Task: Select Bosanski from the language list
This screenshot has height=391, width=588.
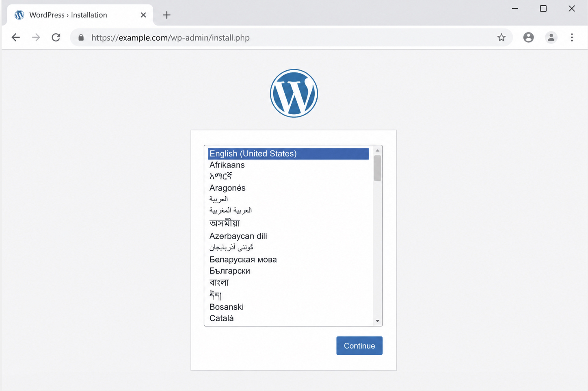Action: click(288, 307)
